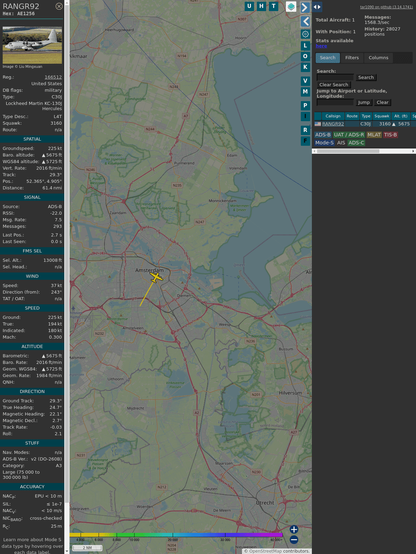
Task: Open the map layer switcher
Action: [x=291, y=6]
